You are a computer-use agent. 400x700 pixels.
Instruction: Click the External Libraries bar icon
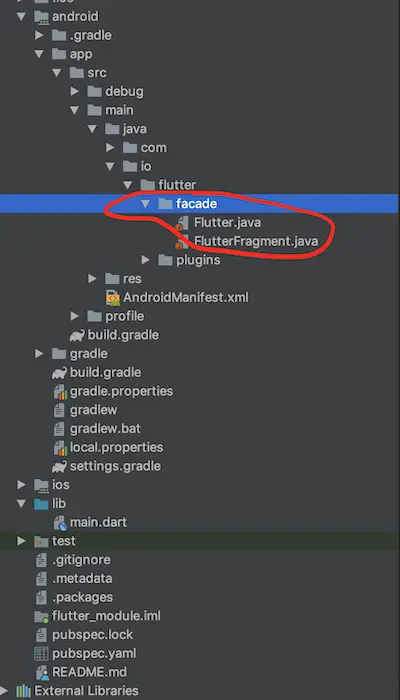click(x=23, y=691)
